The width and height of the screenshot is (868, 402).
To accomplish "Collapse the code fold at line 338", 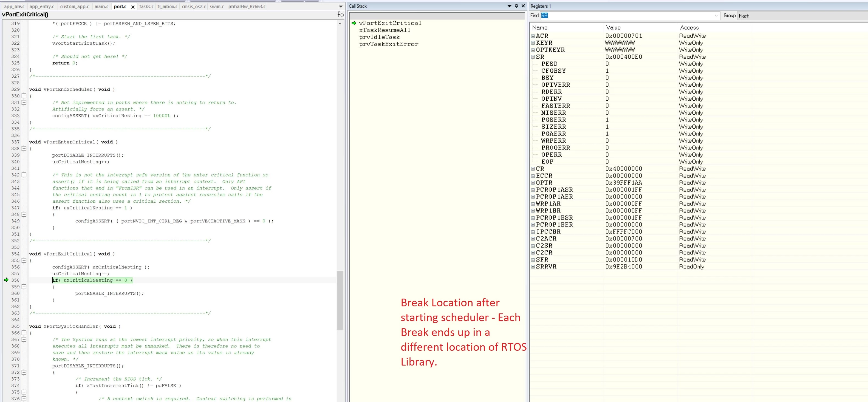I will 24,149.
